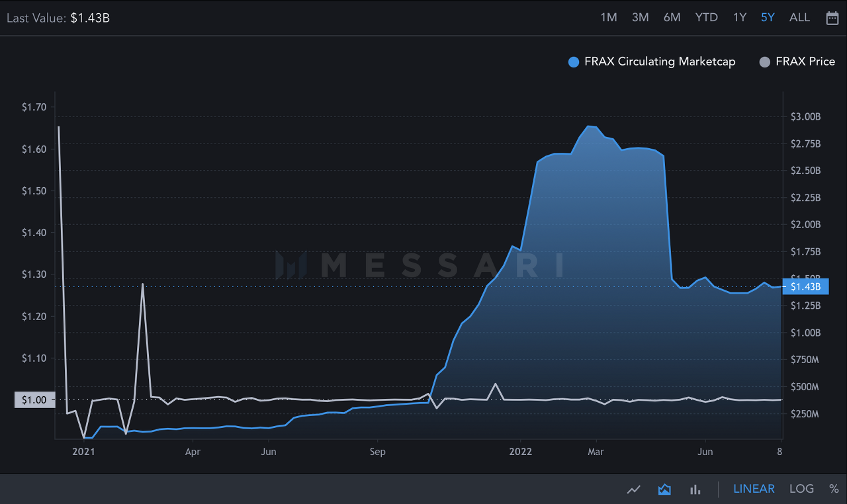Show ALL historical data
The width and height of the screenshot is (847, 504).
pyautogui.click(x=799, y=18)
